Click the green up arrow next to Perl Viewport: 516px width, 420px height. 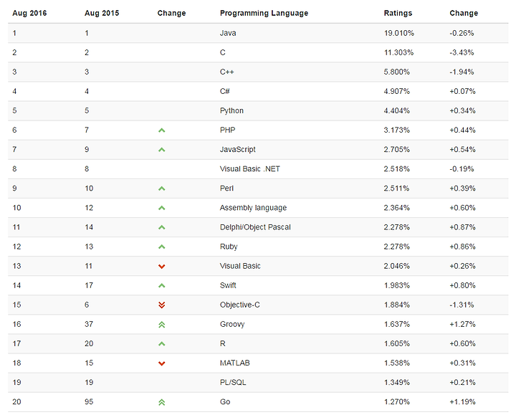(161, 188)
